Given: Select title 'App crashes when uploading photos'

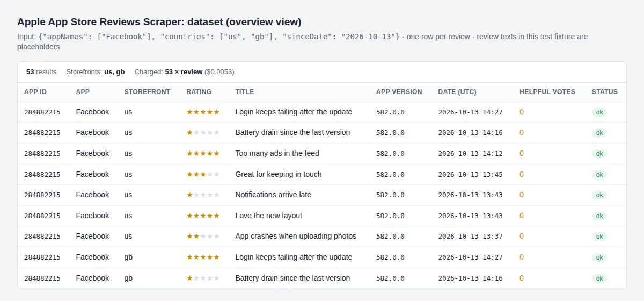Looking at the screenshot, I should (x=296, y=236).
